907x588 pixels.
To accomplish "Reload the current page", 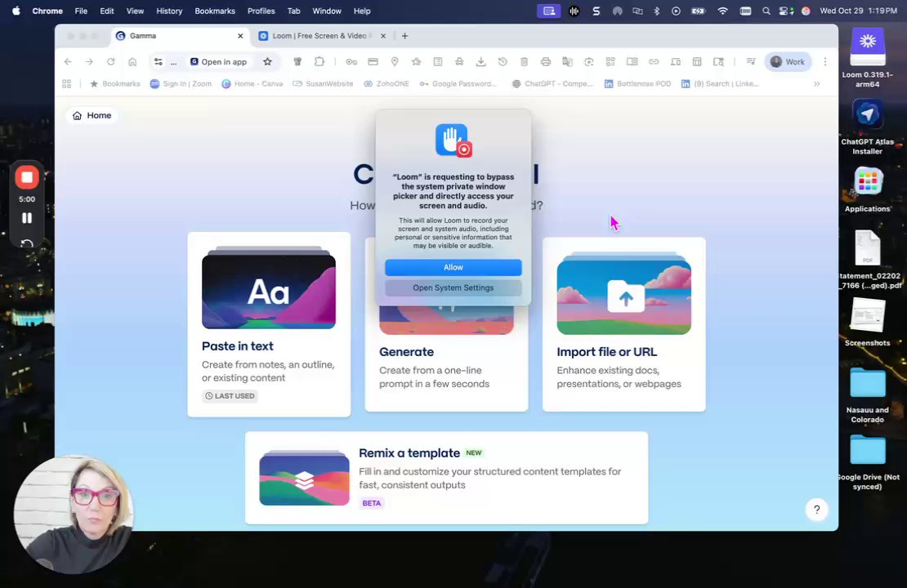I will (x=110, y=62).
